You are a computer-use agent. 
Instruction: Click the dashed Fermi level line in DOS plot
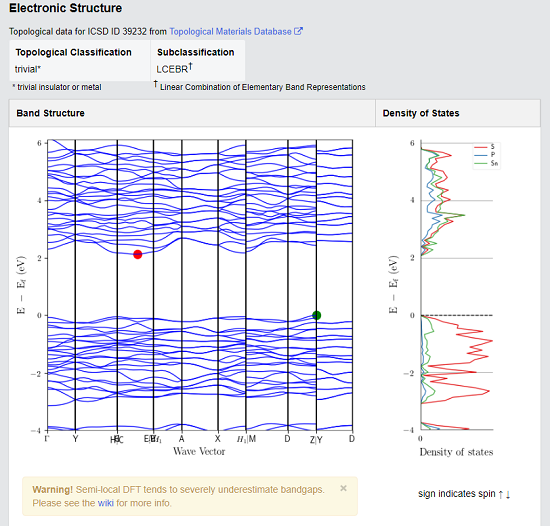click(x=457, y=315)
